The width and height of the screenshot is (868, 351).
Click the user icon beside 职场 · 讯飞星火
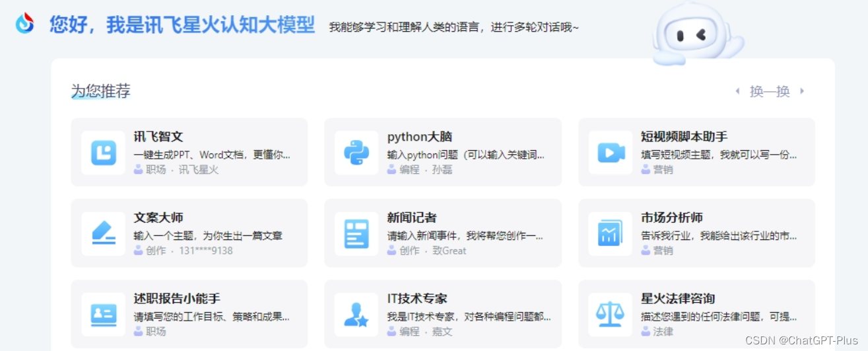[x=138, y=169]
